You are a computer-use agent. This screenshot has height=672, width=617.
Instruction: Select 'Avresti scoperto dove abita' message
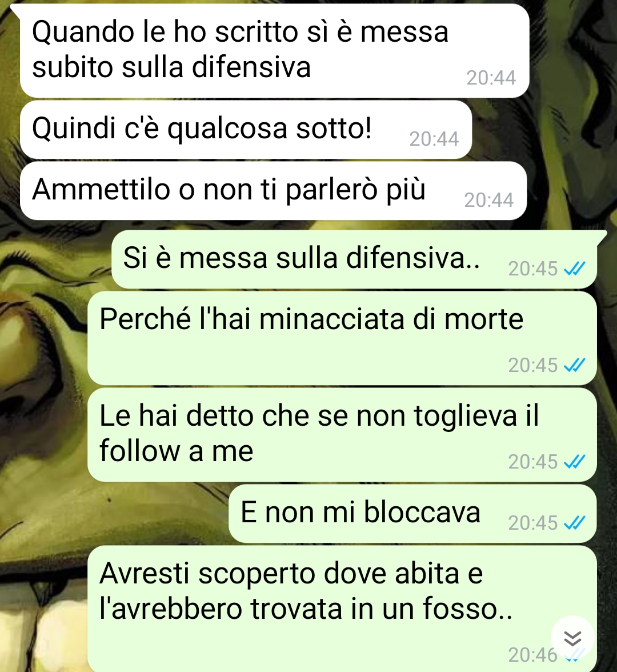342,609
